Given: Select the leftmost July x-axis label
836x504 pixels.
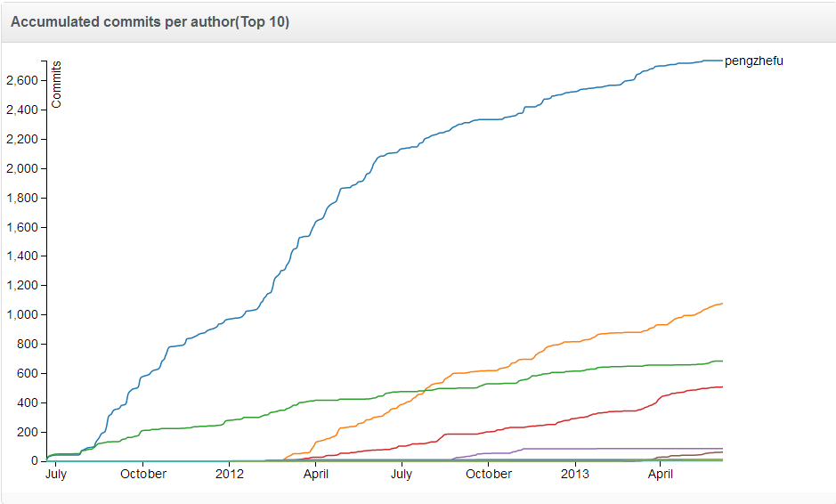Looking at the screenshot, I should (55, 475).
